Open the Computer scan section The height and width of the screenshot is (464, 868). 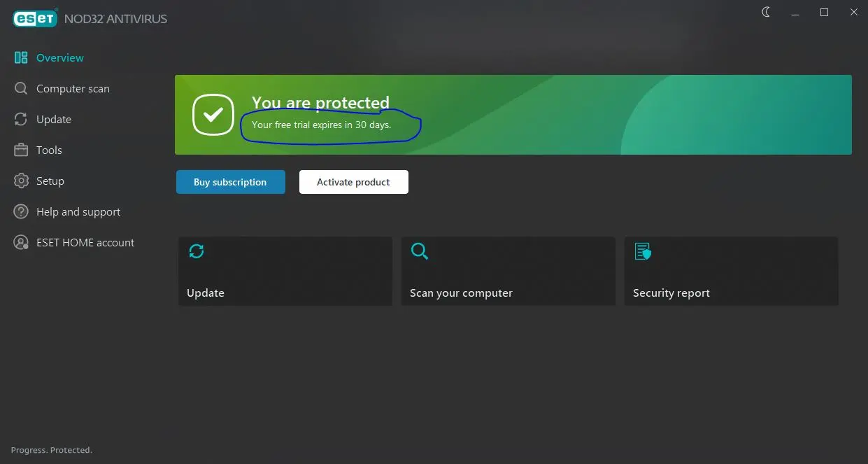(73, 89)
